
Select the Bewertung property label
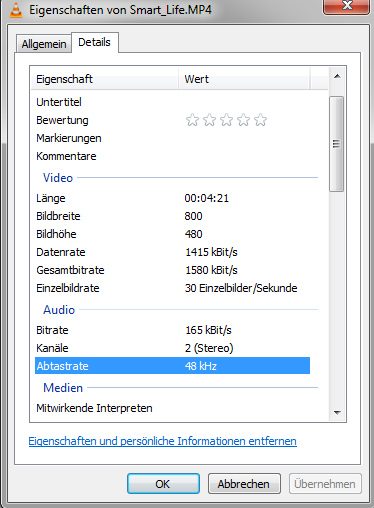pos(62,120)
